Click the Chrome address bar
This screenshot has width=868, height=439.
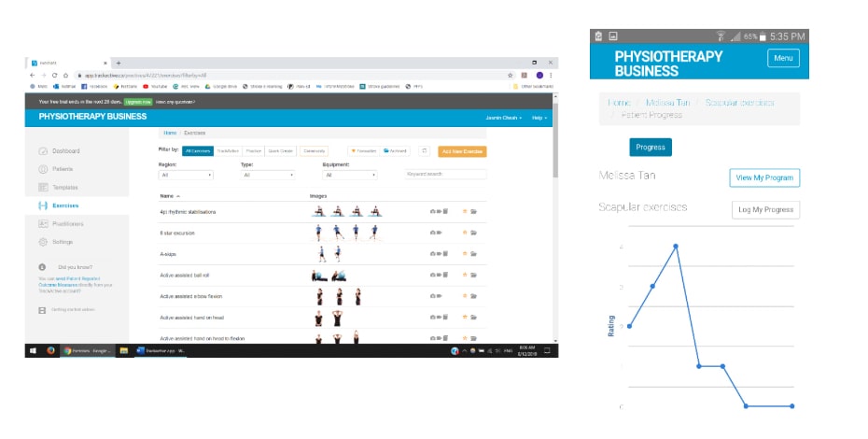point(287,75)
